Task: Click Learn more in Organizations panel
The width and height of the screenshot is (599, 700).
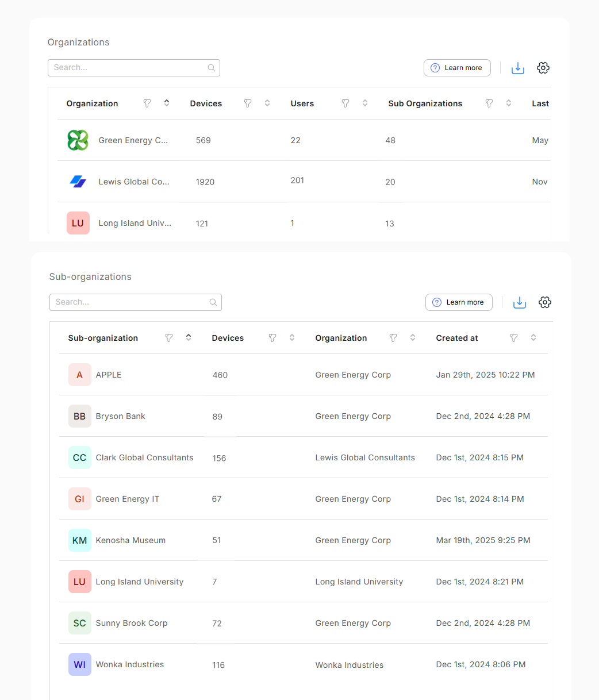Action: (x=457, y=68)
